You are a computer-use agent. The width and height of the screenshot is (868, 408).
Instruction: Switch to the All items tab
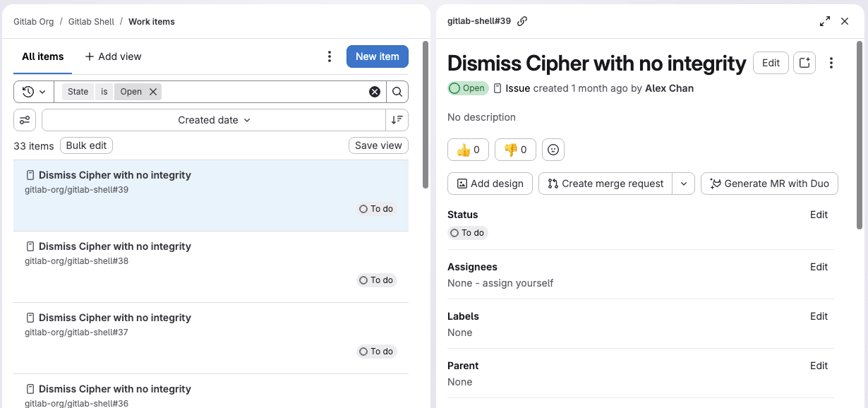(43, 56)
